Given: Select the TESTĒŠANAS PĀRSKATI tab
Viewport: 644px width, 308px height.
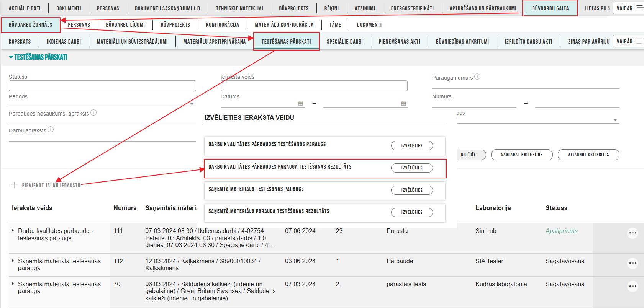Looking at the screenshot, I should (286, 41).
